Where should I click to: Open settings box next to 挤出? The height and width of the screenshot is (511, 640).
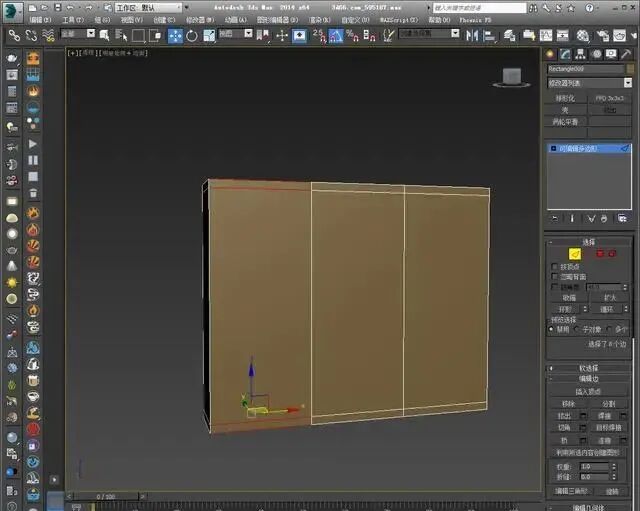(583, 415)
